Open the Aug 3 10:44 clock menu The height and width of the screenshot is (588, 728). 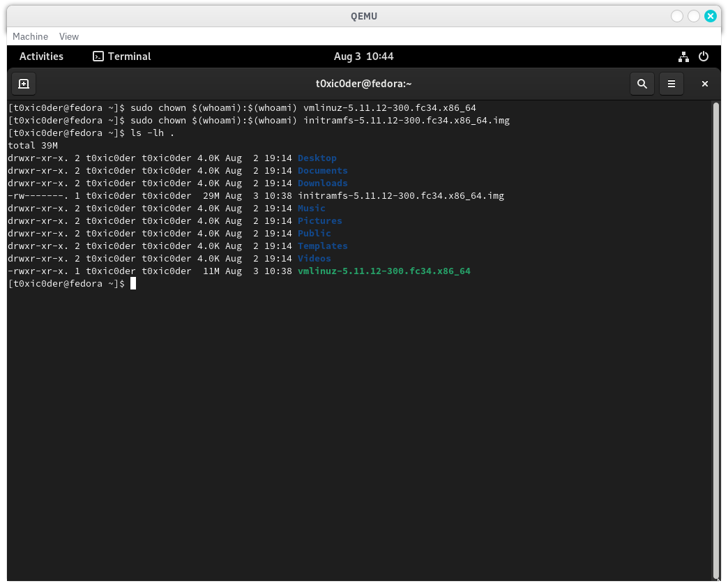coord(363,56)
